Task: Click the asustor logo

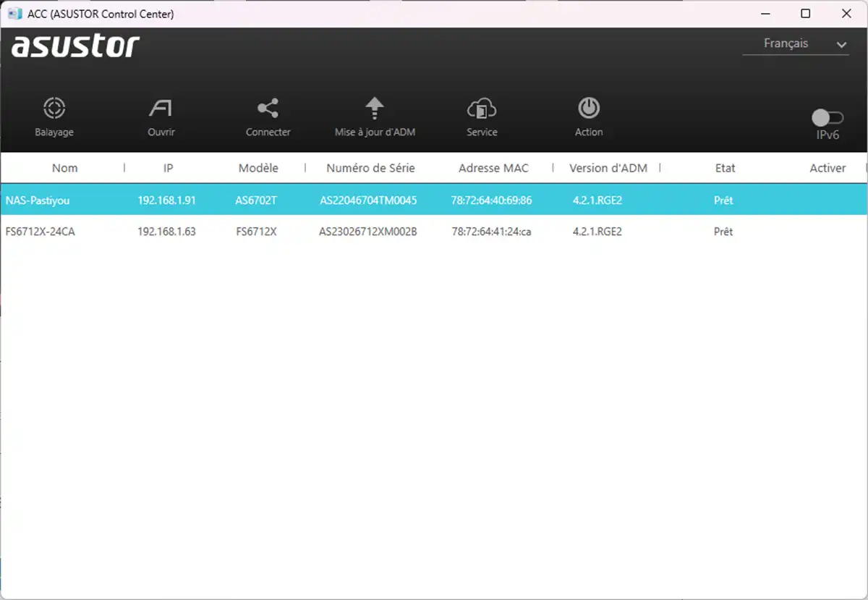Action: click(x=75, y=46)
